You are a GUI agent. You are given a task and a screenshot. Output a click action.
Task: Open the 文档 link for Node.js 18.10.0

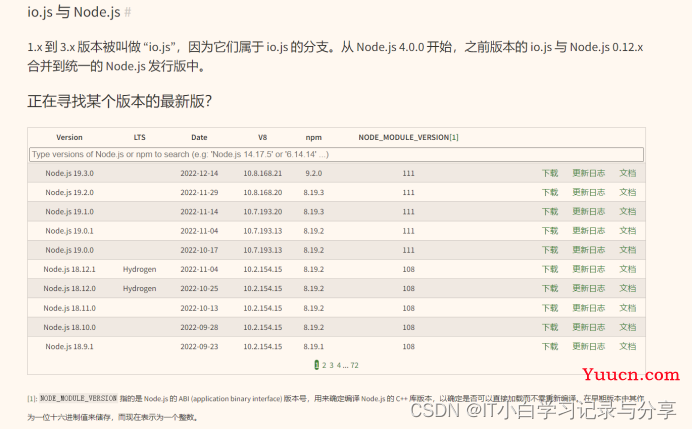tap(628, 327)
